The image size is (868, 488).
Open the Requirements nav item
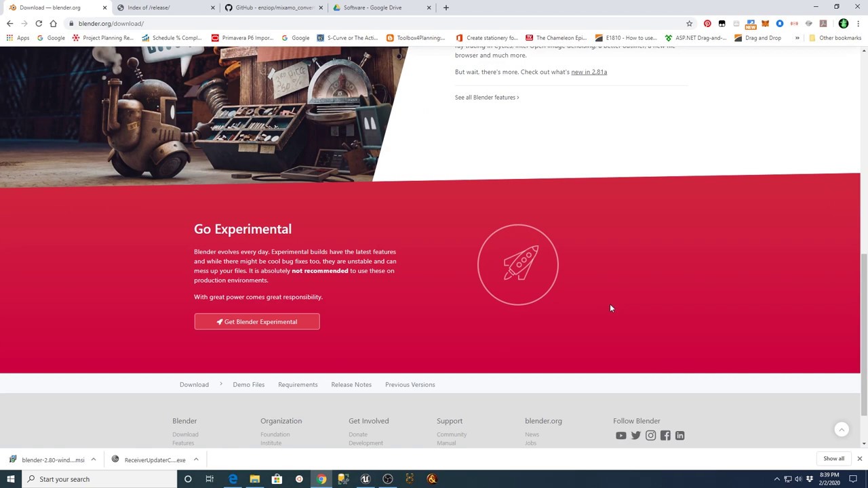(298, 384)
